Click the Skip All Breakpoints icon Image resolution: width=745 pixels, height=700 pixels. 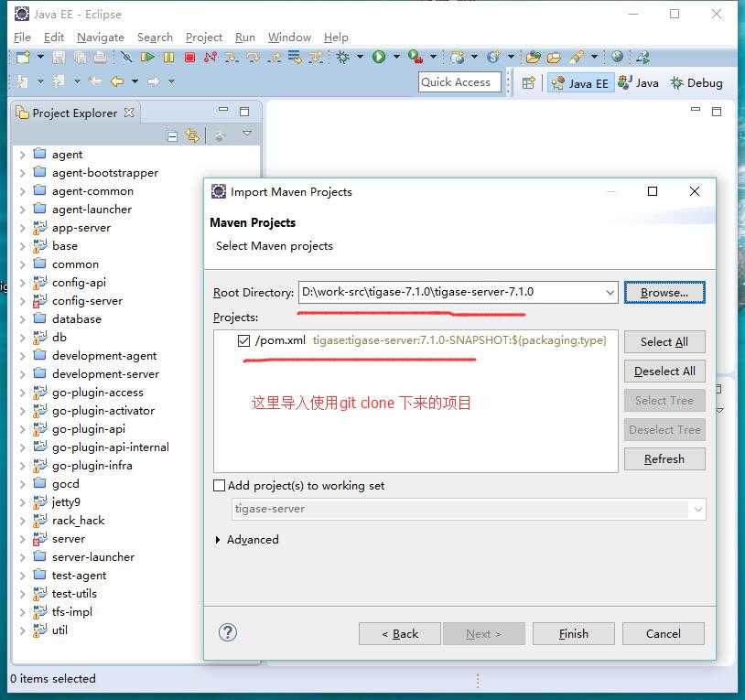tap(126, 58)
